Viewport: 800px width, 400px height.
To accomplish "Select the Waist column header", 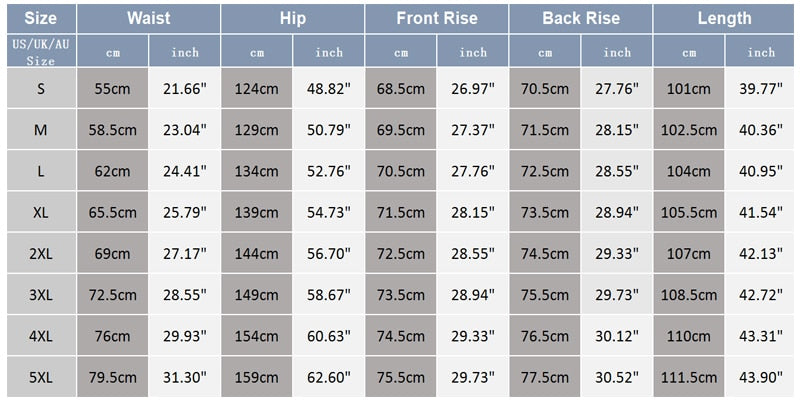I will (148, 18).
